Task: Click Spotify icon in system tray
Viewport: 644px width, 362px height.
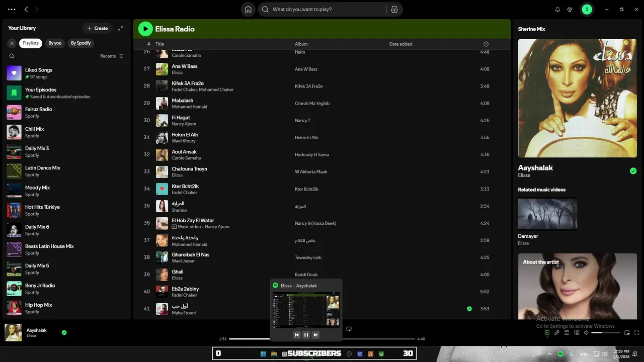Action: pyautogui.click(x=560, y=354)
